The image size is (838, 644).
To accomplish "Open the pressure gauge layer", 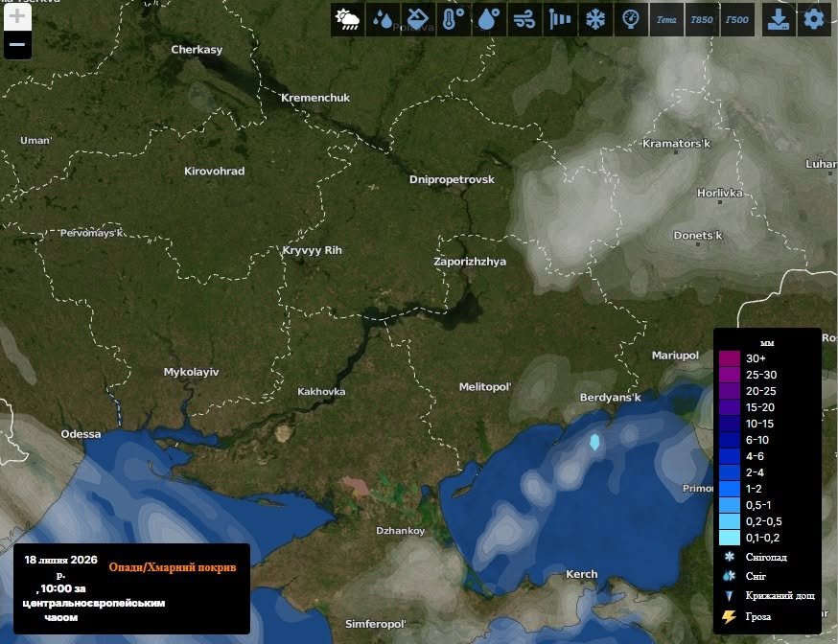I will pos(631,20).
